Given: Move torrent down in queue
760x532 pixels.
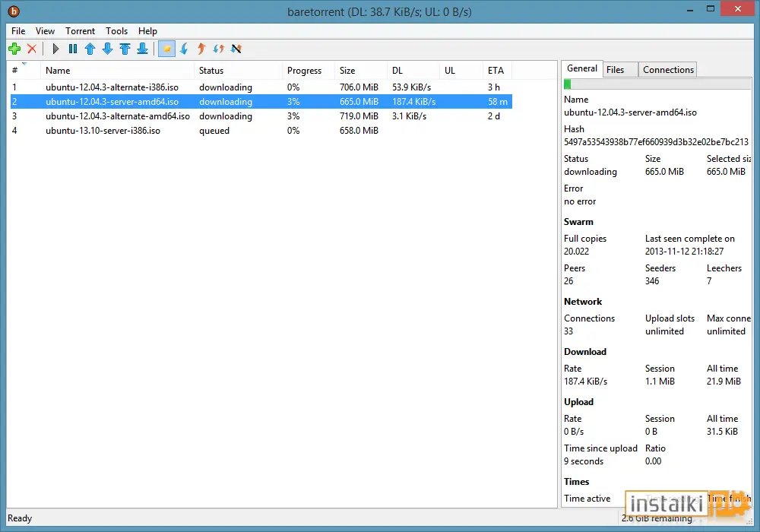Looking at the screenshot, I should click(x=108, y=49).
